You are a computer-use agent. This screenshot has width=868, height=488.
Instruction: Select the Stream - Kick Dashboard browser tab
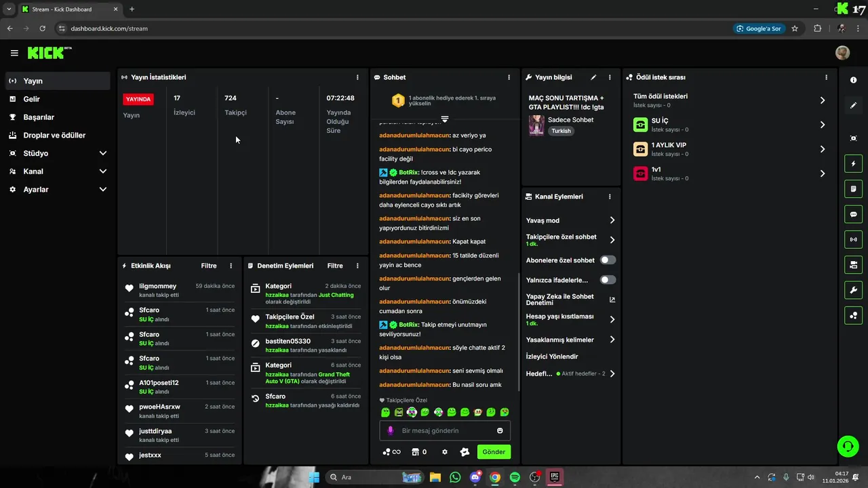70,9
